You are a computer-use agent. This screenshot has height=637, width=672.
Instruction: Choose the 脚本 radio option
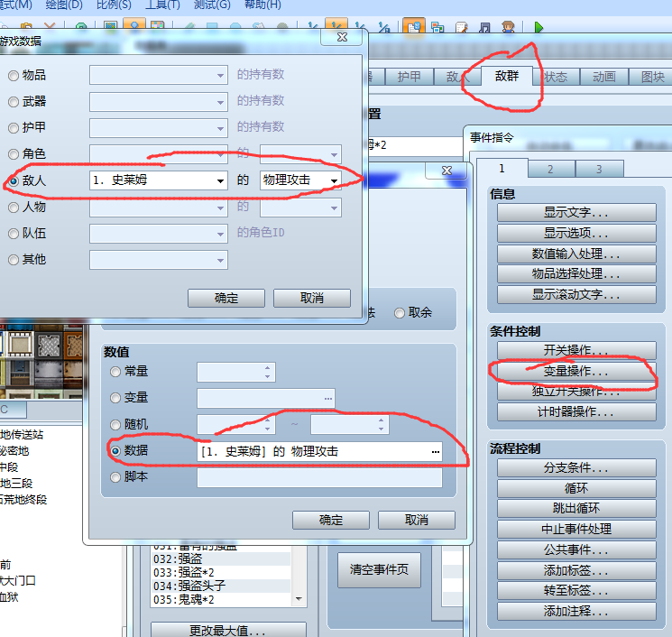tap(115, 477)
